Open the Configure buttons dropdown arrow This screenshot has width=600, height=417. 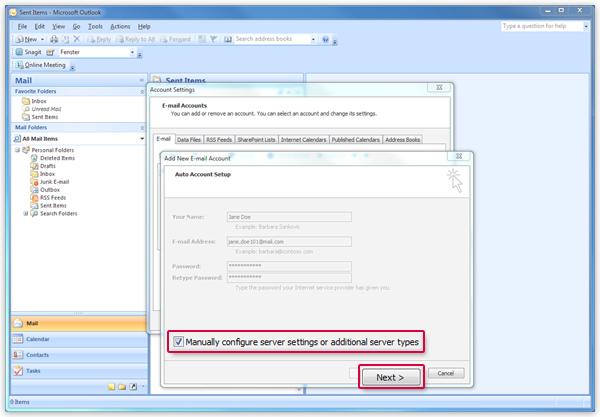click(143, 386)
